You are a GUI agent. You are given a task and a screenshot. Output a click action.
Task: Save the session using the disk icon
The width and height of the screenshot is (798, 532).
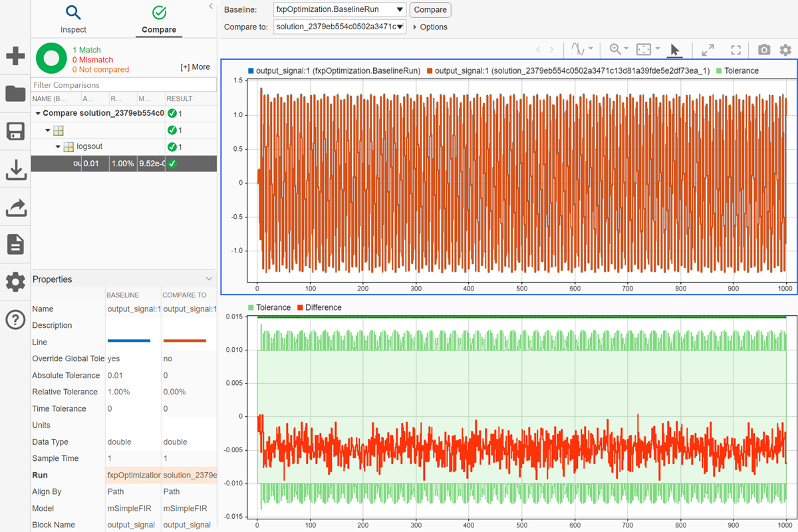tap(15, 131)
